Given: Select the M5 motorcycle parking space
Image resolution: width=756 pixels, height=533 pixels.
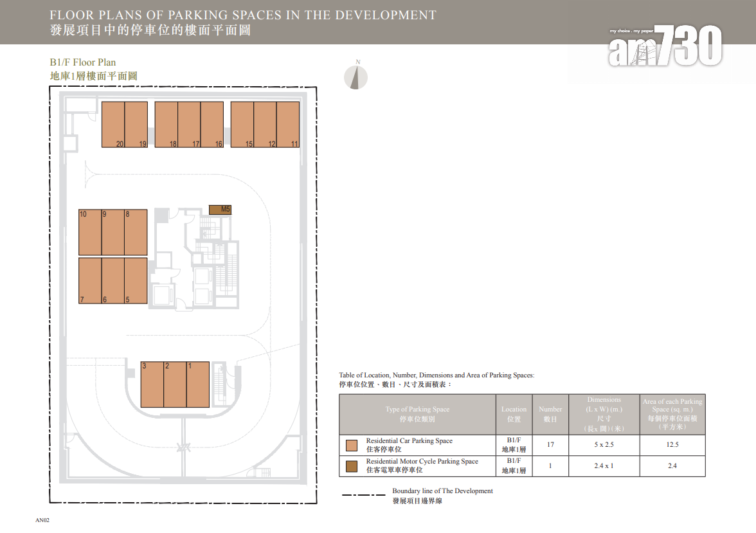Looking at the screenshot, I should pyautogui.click(x=220, y=210).
